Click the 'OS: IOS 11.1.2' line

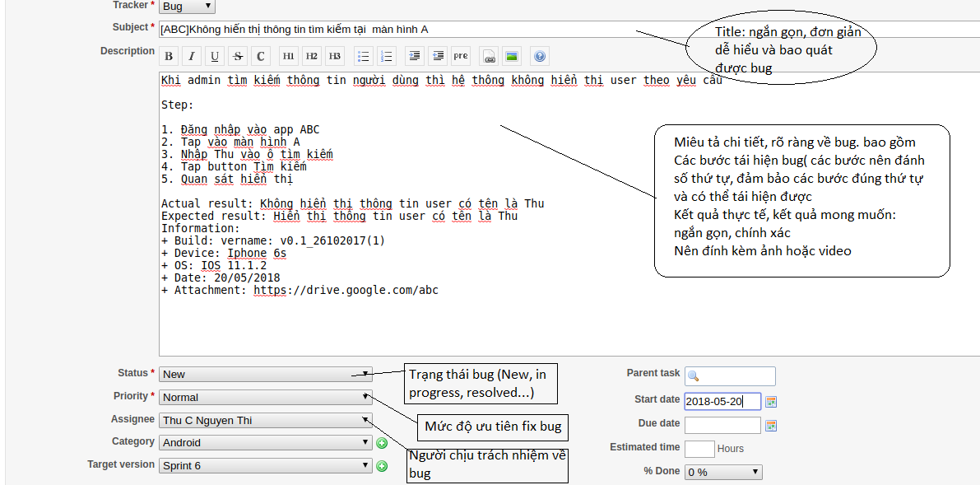point(214,265)
